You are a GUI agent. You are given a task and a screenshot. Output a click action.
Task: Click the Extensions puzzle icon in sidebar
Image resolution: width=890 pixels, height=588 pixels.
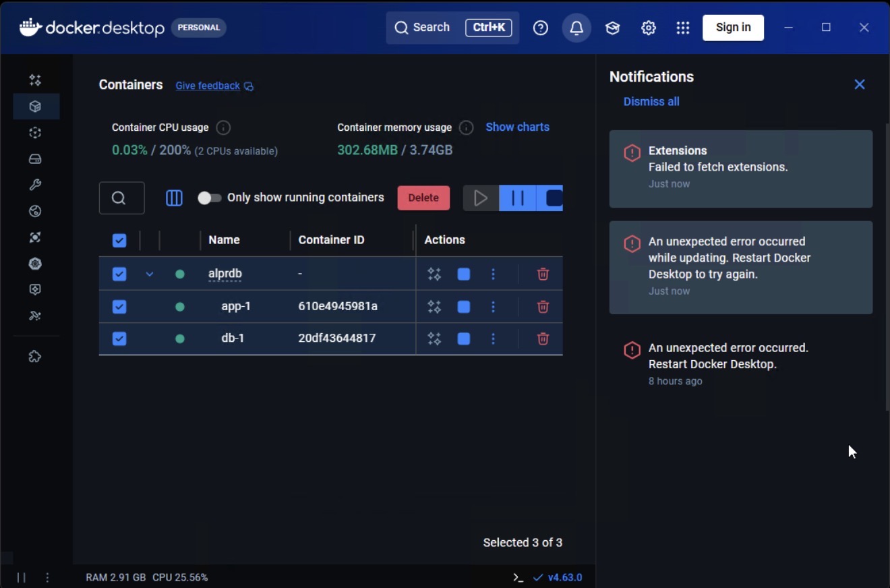(x=36, y=357)
